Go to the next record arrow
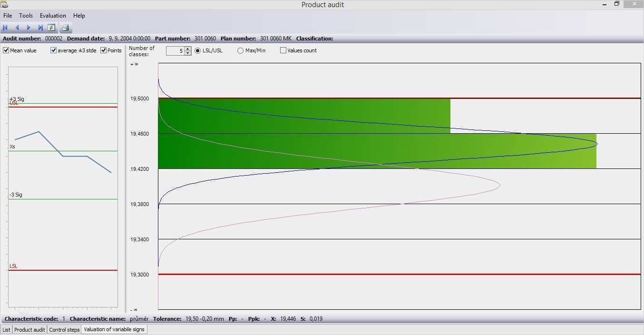Image resolution: width=644 pixels, height=335 pixels. (29, 28)
